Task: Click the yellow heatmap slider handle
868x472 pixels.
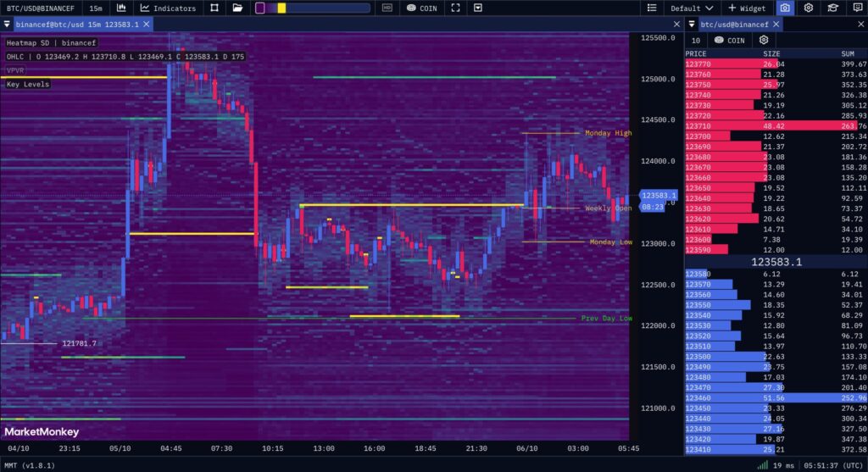Action: click(x=281, y=8)
